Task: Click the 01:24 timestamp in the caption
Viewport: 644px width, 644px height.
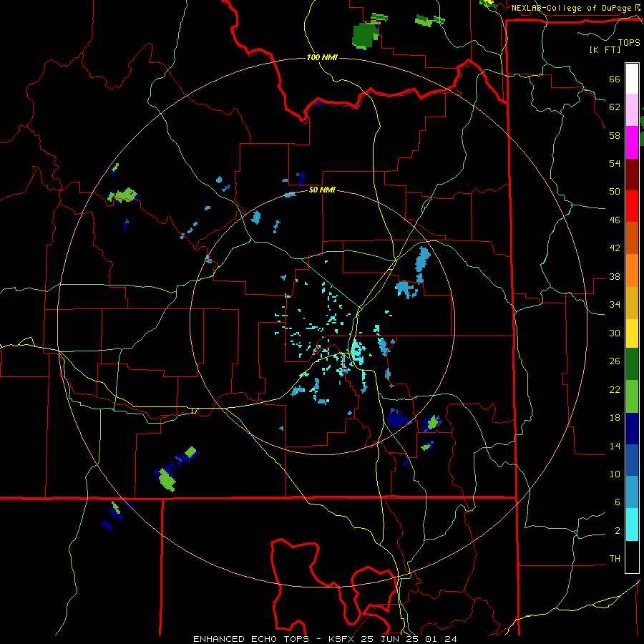Action: (x=441, y=639)
